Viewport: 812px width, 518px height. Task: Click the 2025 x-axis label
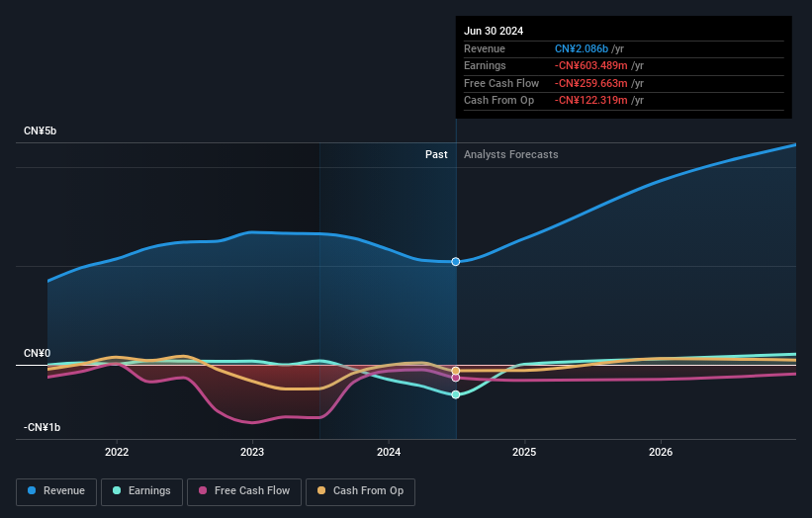524,453
